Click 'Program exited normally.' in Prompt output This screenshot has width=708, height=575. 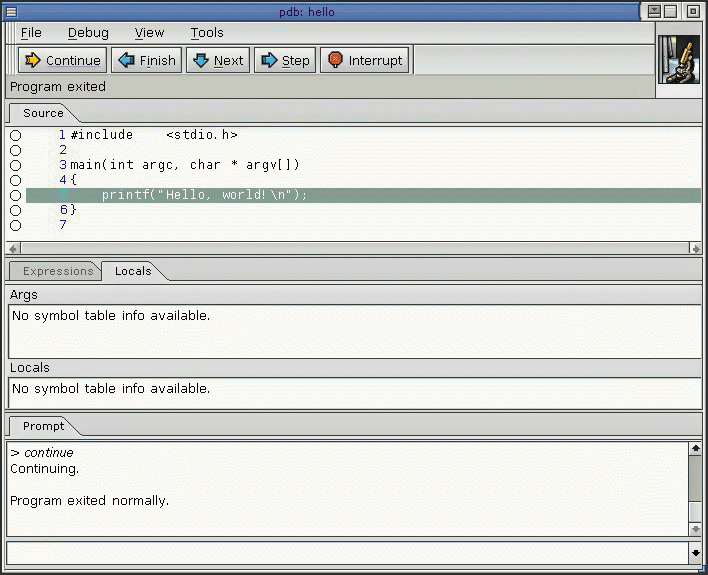[x=89, y=500]
